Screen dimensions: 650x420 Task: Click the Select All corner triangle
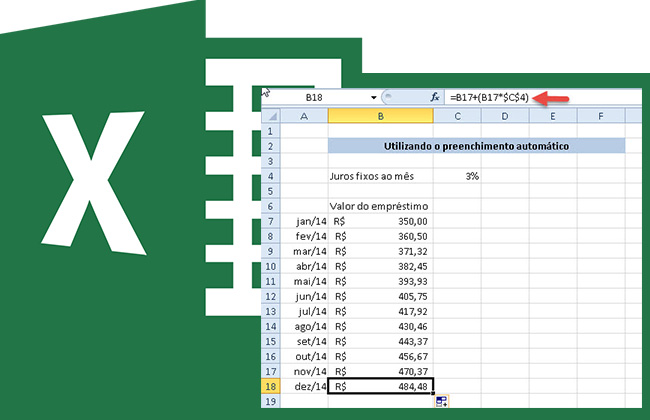coord(272,116)
